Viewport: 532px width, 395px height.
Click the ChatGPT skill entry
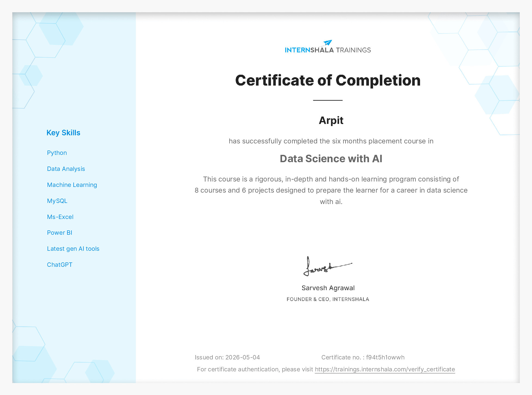[60, 265]
